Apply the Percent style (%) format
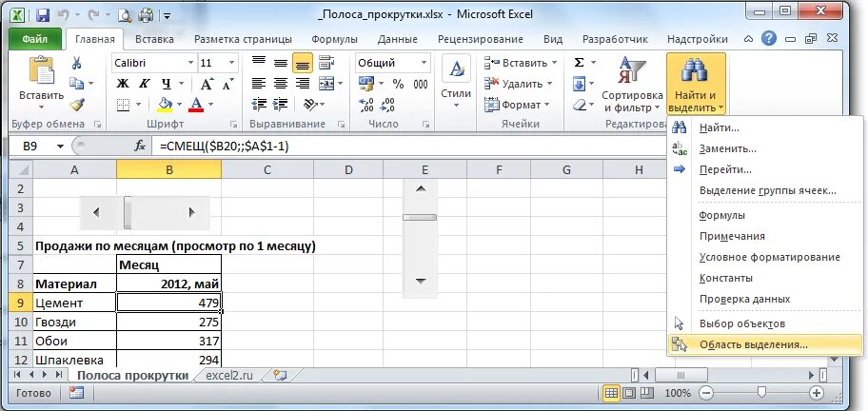The image size is (868, 411). (398, 84)
